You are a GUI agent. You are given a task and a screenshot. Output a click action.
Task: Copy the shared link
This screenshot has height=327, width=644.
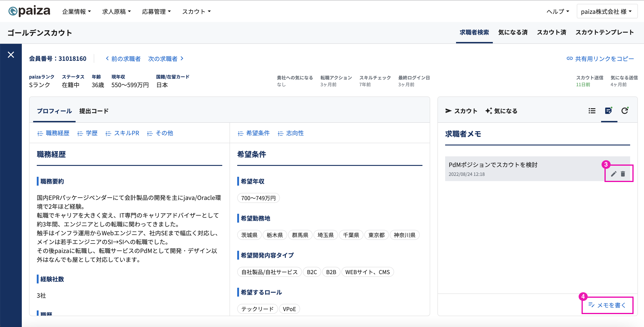(x=600, y=59)
